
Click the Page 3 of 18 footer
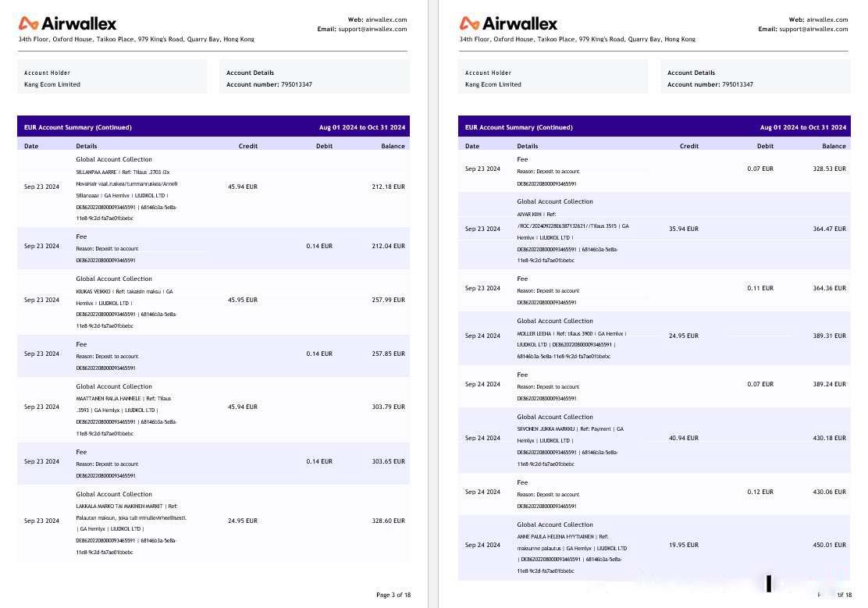point(393,595)
